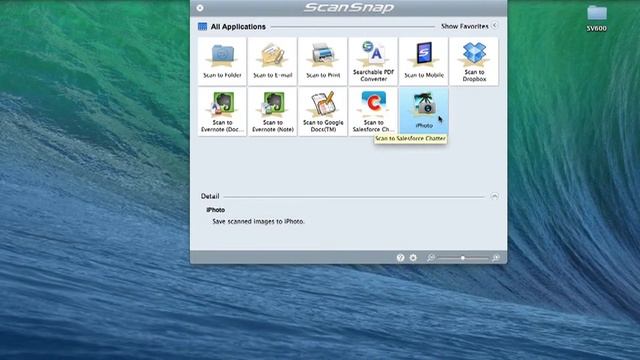Open the settings gear icon
Image resolution: width=640 pixels, height=360 pixels.
click(413, 258)
